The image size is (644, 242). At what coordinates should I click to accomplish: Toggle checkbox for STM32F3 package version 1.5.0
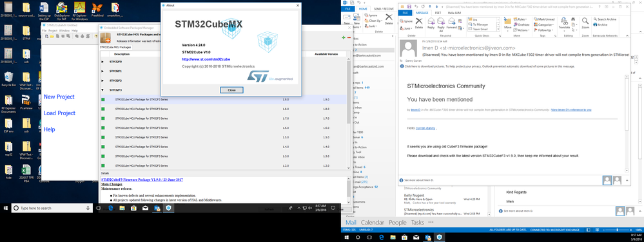point(103,137)
